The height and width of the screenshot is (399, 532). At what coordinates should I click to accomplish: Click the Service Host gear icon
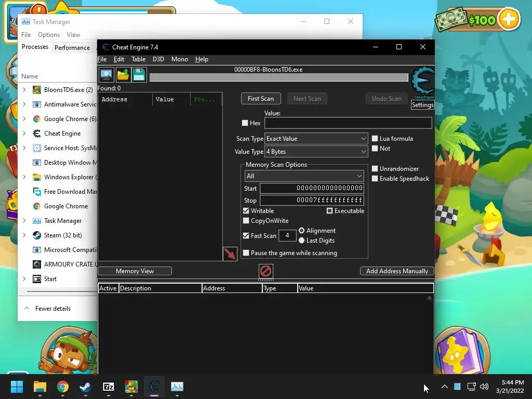pos(37,148)
